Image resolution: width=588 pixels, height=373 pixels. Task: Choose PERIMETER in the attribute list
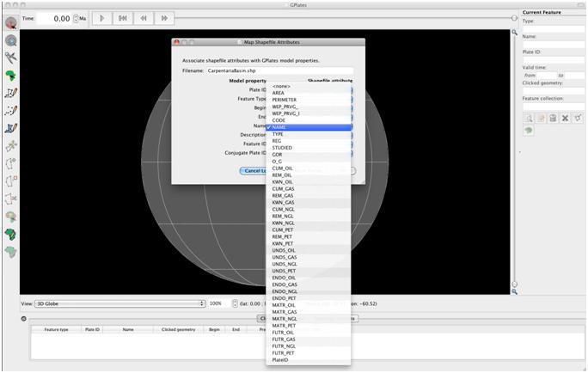coord(309,100)
